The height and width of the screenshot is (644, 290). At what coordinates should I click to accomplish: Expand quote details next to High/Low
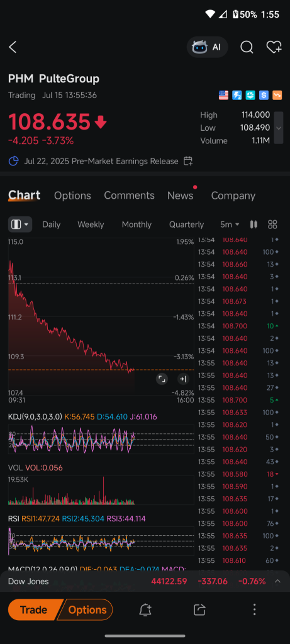[x=279, y=128]
